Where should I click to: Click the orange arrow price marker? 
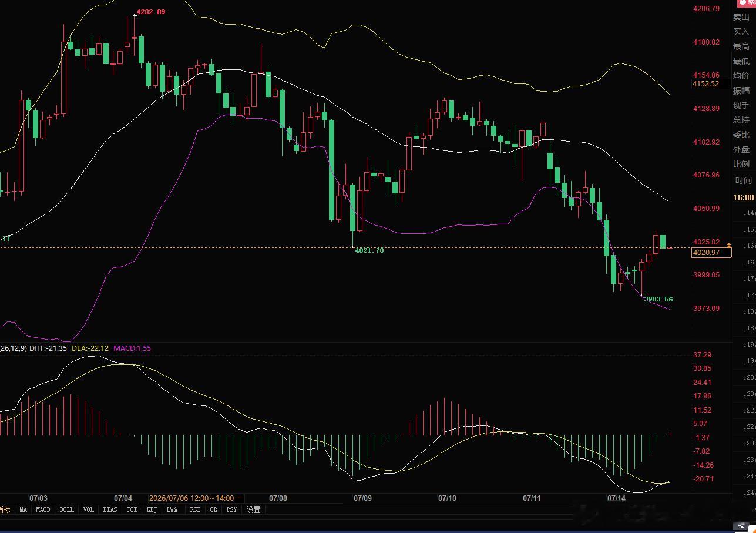(x=729, y=244)
